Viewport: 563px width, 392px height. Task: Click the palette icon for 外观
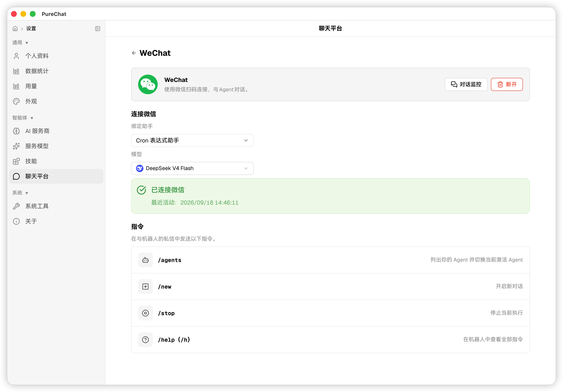[16, 101]
